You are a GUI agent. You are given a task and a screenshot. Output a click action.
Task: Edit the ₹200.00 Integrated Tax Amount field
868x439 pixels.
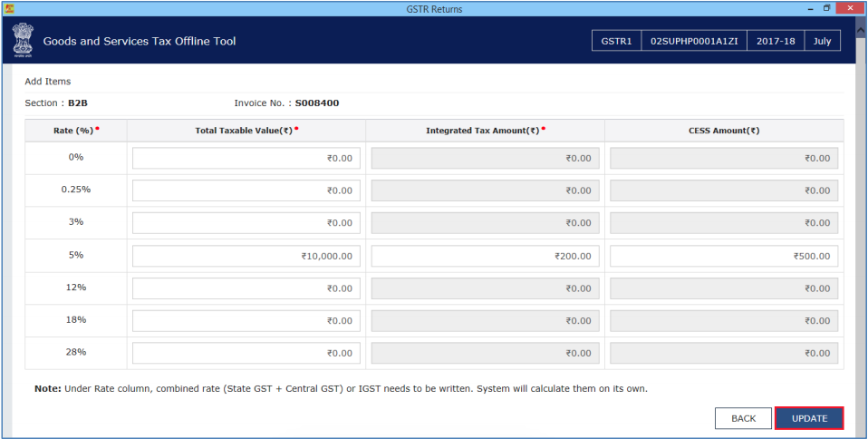[x=485, y=256]
